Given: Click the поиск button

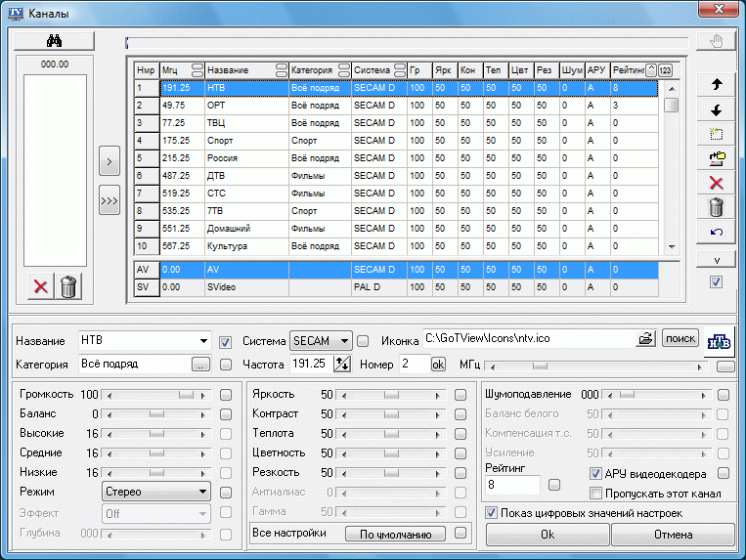Looking at the screenshot, I should click(680, 338).
